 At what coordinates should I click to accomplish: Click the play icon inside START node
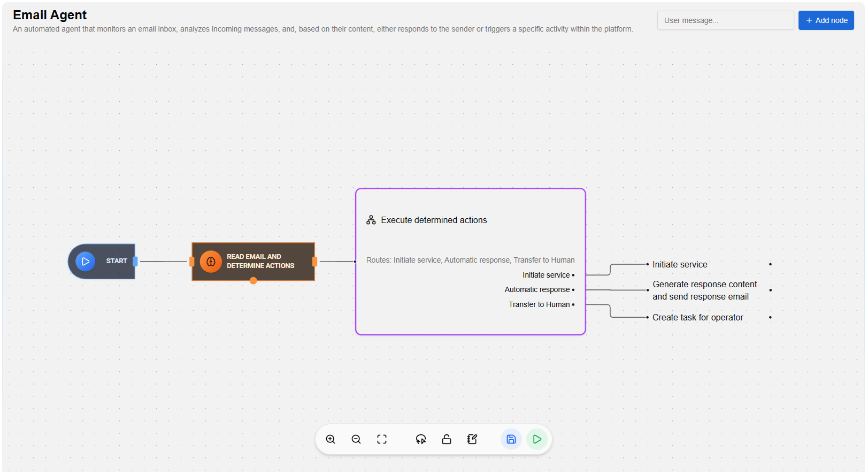(x=86, y=262)
